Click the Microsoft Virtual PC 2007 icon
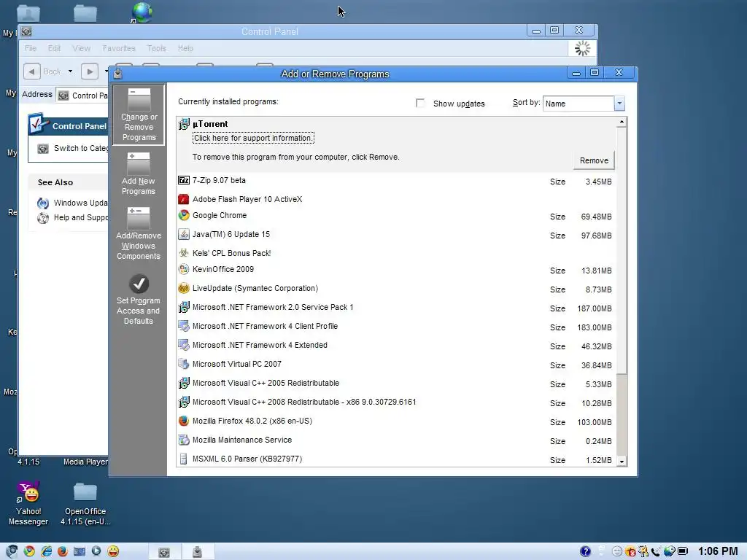Image resolution: width=747 pixels, height=560 pixels. point(183,364)
